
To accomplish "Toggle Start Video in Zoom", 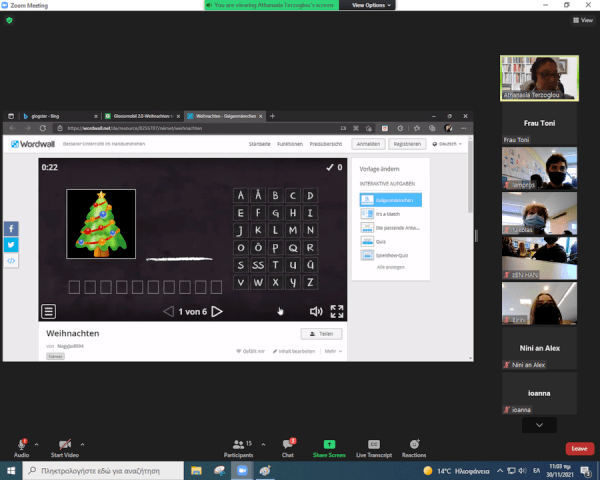I will pos(65,447).
